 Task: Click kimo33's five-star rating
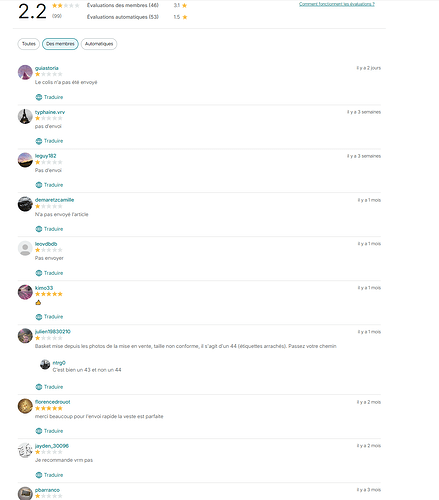tap(49, 294)
